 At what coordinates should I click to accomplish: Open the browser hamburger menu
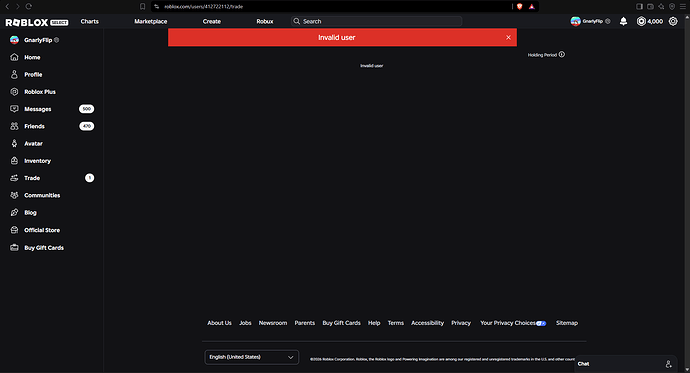click(x=683, y=7)
